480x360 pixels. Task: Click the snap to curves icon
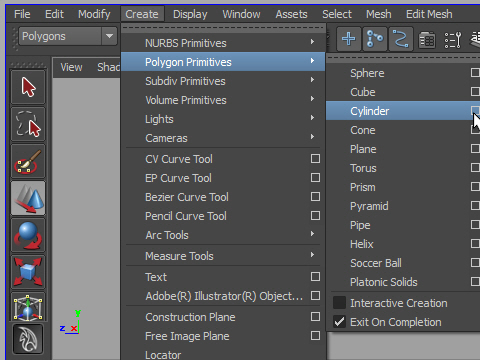coord(401,39)
